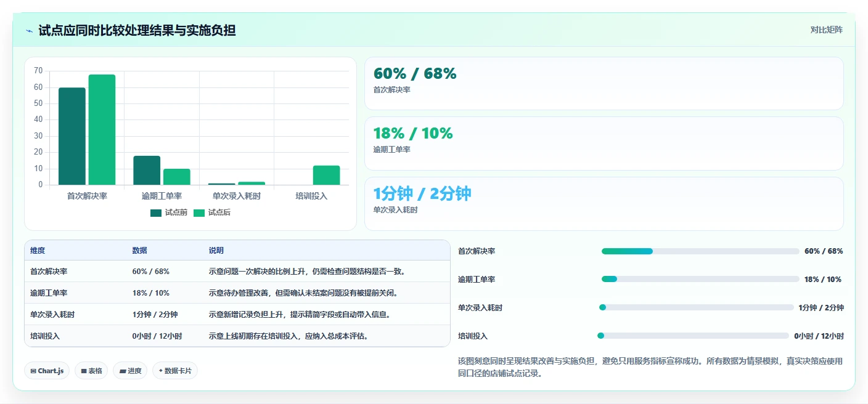
Task: Click the 示意新增记录负担上升 description cell
Action: (x=300, y=315)
